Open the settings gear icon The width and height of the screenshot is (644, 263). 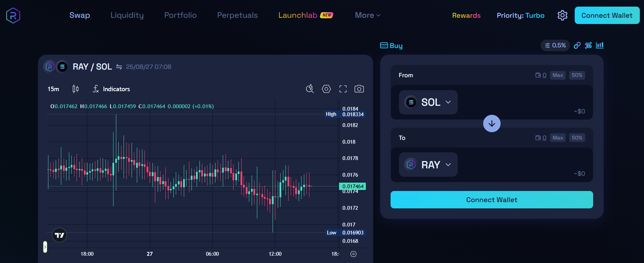click(563, 15)
